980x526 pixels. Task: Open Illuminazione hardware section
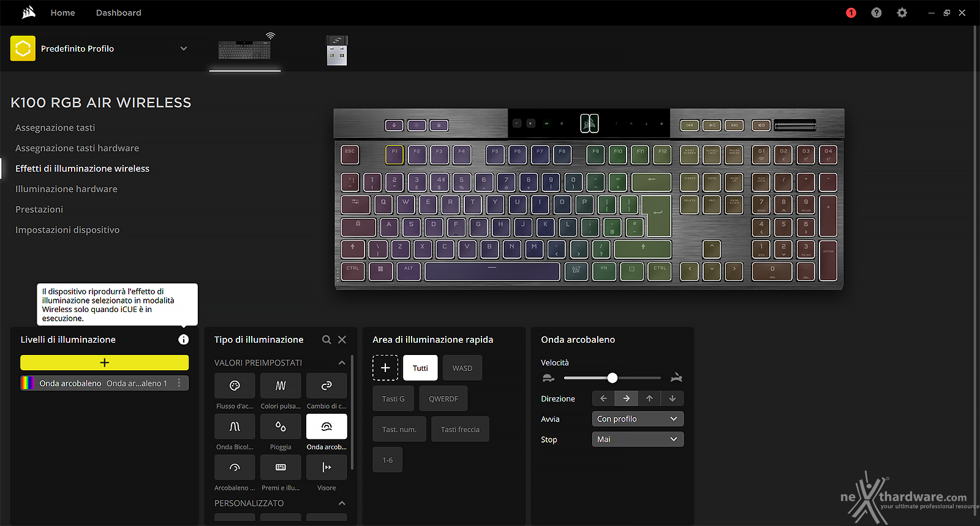66,189
